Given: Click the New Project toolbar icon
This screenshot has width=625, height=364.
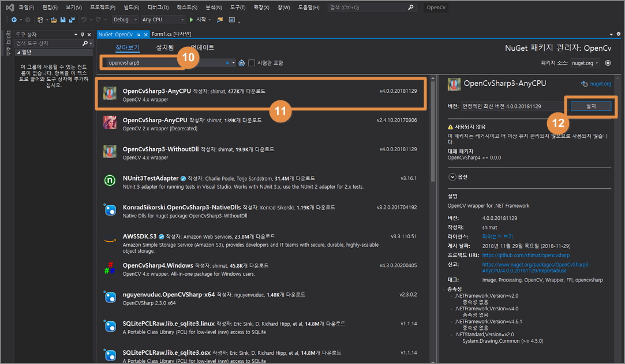Looking at the screenshot, I should tap(40, 20).
